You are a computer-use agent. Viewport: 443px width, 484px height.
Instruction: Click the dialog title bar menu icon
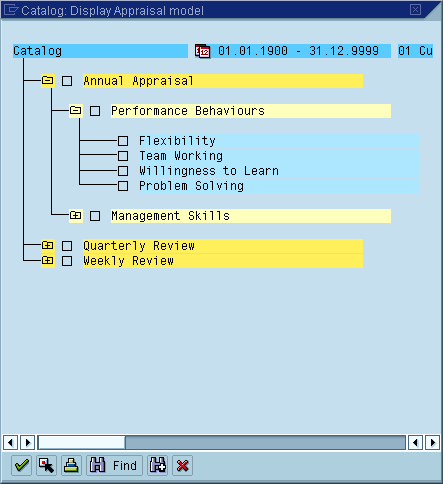10,10
